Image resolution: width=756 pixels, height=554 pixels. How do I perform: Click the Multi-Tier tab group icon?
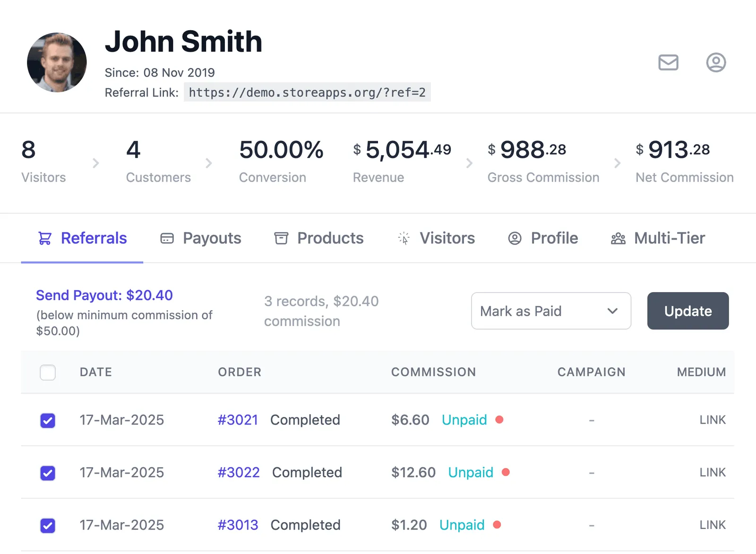click(x=618, y=238)
